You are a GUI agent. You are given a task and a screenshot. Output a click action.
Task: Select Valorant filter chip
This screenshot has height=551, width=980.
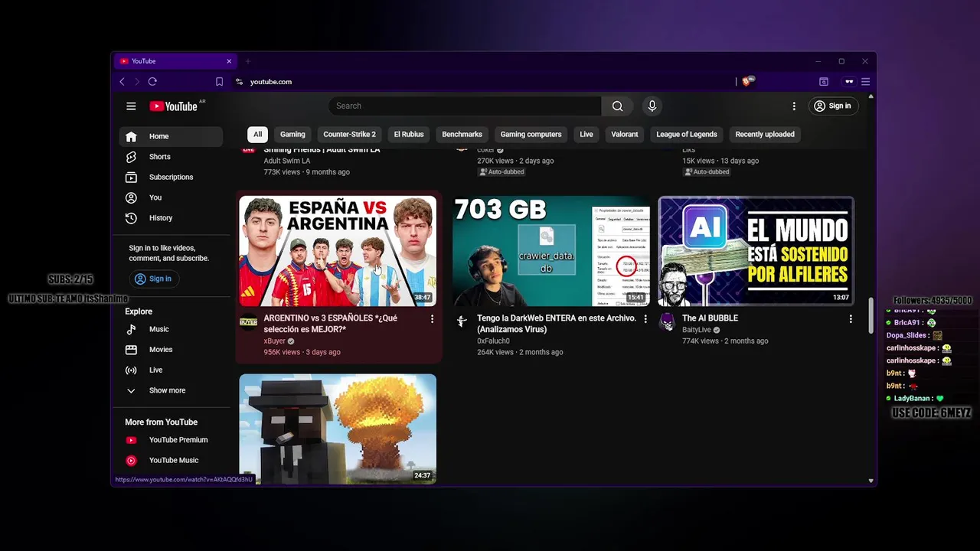point(625,135)
